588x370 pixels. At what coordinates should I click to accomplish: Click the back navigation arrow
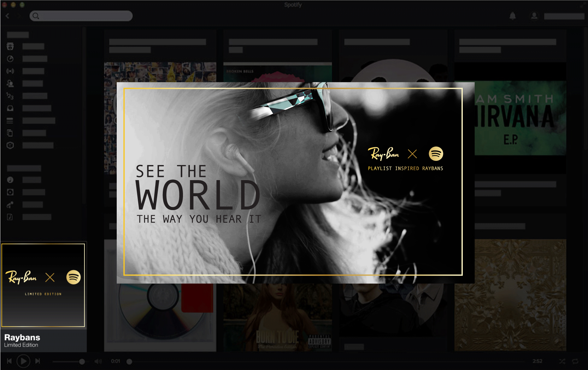tap(8, 16)
